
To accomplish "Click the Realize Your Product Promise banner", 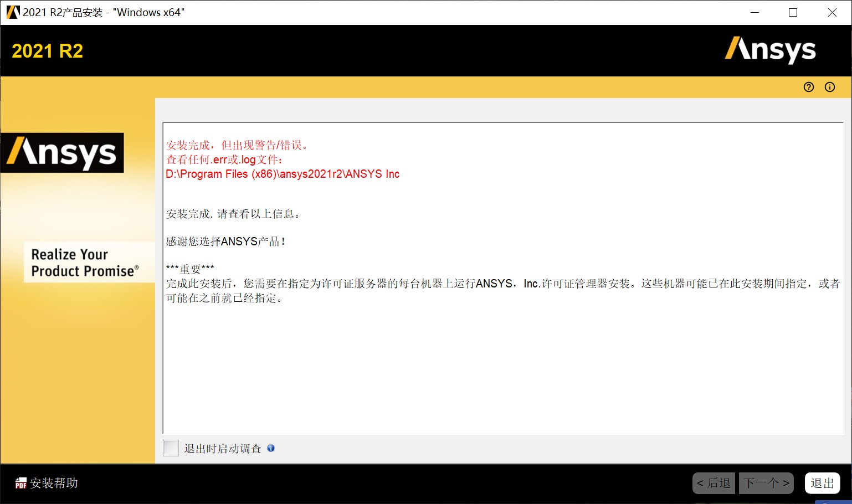I will click(x=89, y=263).
